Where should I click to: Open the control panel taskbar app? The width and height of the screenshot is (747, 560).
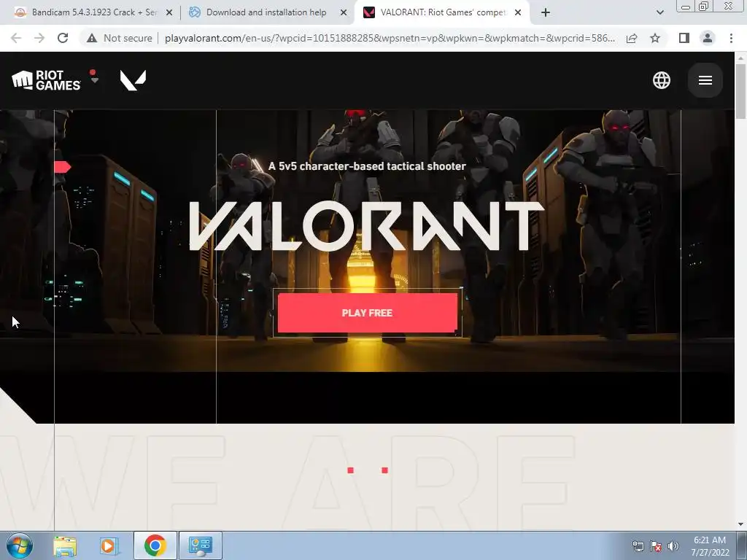coord(200,545)
